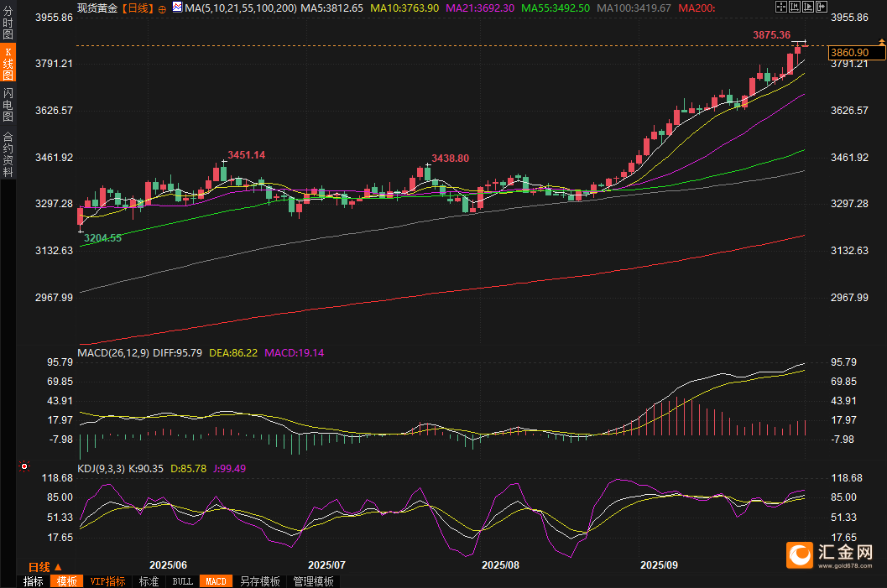The height and width of the screenshot is (588, 887).
Task: Toggle the BULL indicator button
Action: [x=182, y=581]
